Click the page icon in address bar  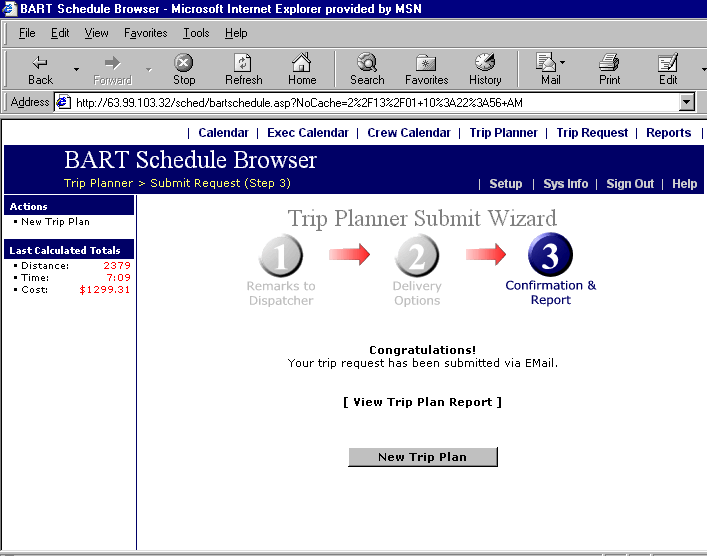pos(63,102)
